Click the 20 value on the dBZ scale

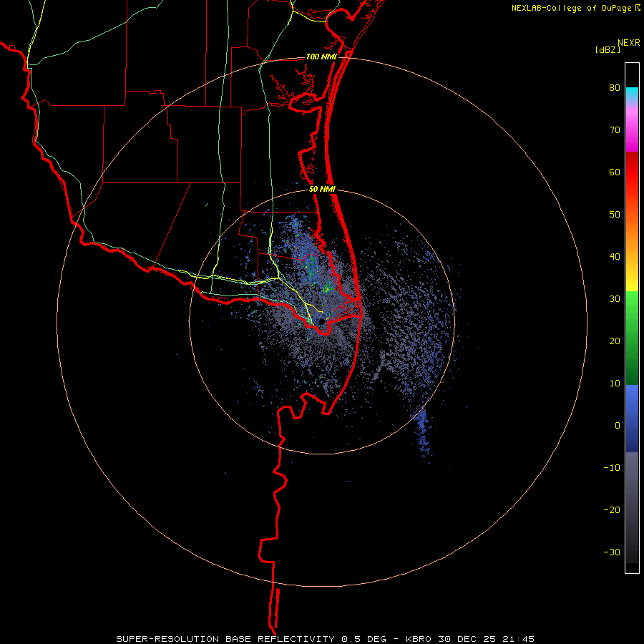coord(615,341)
